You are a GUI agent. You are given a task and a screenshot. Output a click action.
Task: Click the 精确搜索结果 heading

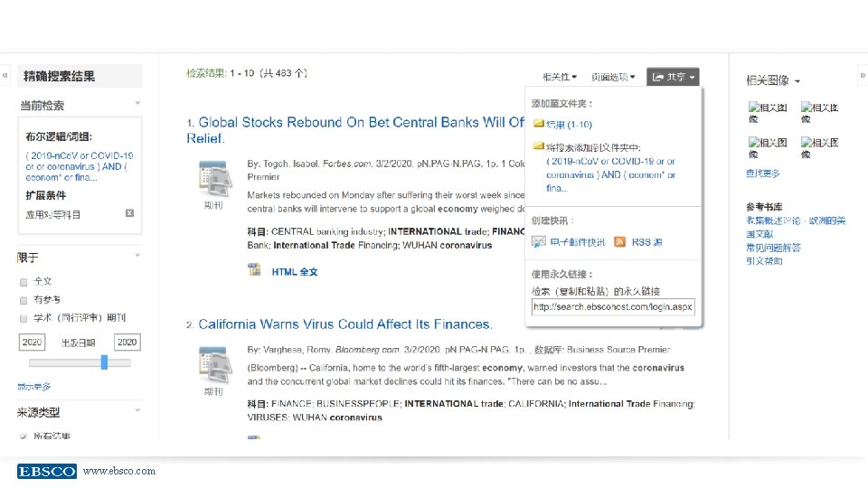tap(60, 76)
